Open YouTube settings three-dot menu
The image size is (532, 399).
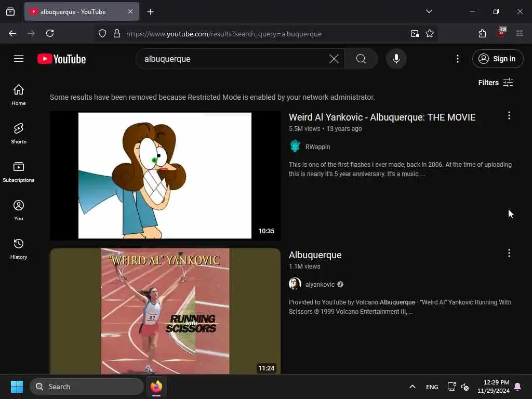[458, 59]
